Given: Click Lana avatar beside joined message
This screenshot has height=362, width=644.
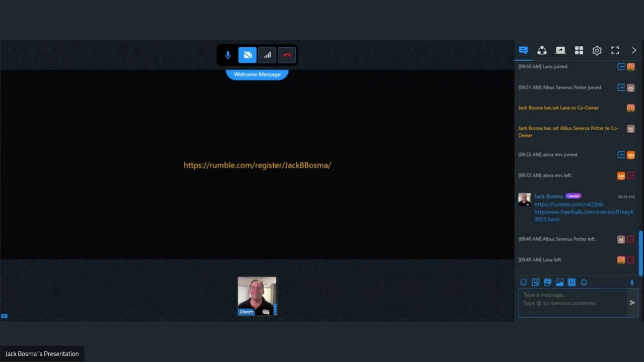Looking at the screenshot, I should [631, 67].
